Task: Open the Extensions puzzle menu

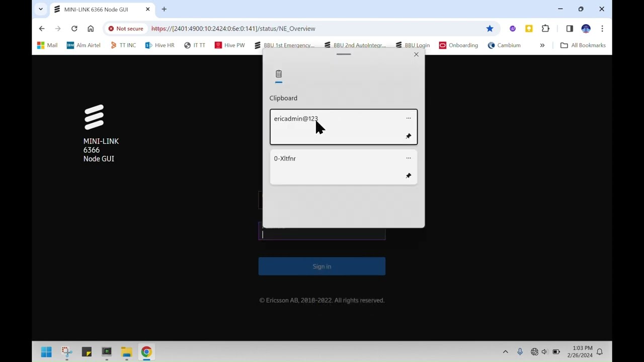Action: pyautogui.click(x=545, y=29)
